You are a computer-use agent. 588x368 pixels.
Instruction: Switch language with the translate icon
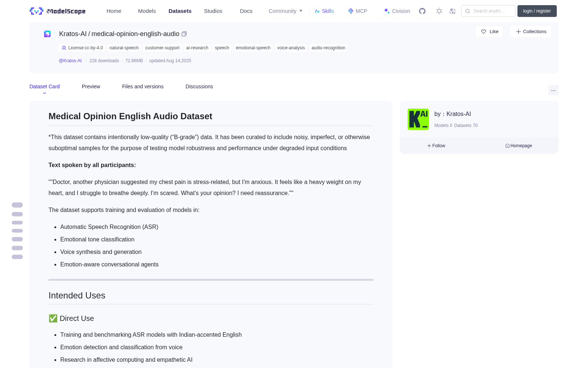[x=453, y=11]
